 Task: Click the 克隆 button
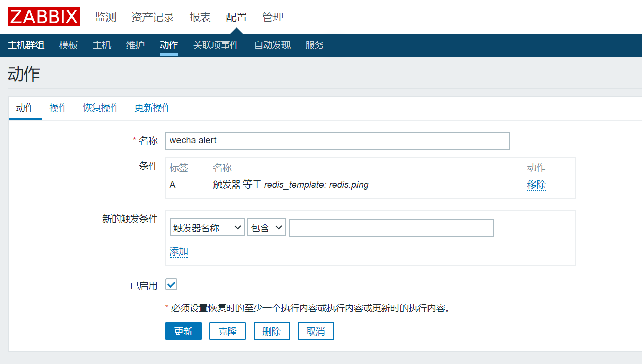point(228,331)
